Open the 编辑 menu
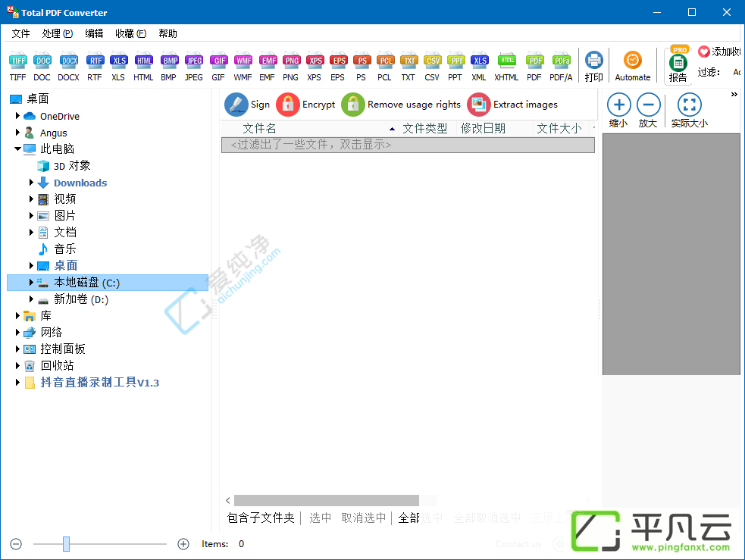The width and height of the screenshot is (745, 560). (x=94, y=33)
